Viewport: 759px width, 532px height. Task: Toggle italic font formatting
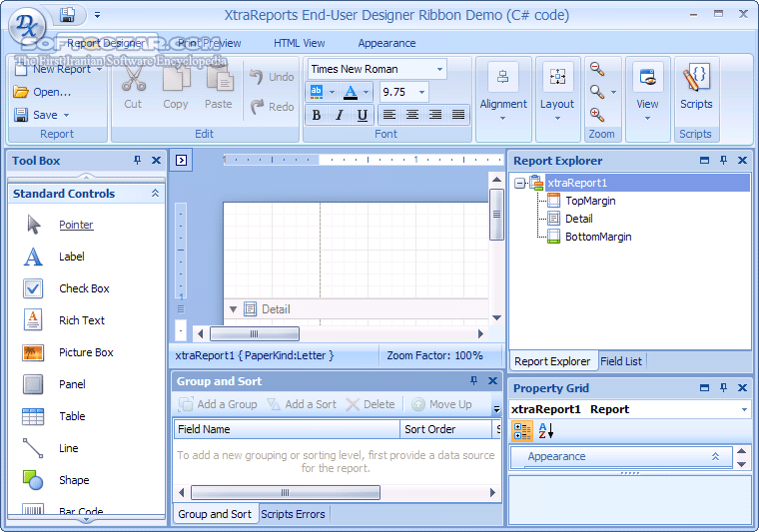click(x=338, y=115)
